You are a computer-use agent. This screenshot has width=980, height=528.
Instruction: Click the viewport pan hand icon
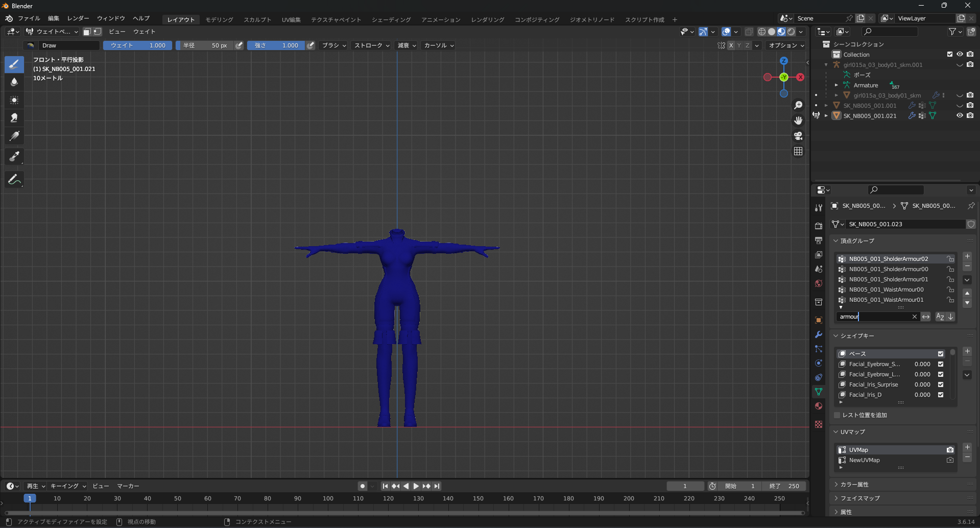tap(798, 121)
